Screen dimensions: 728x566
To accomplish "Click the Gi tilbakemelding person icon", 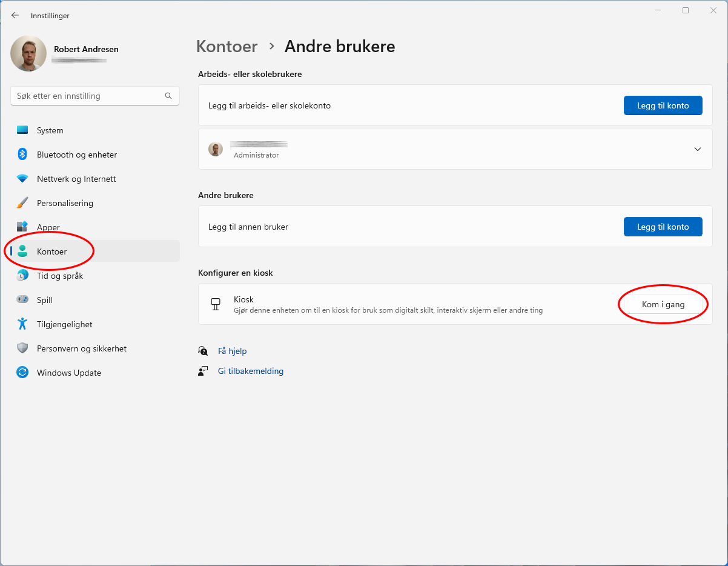I will (x=203, y=371).
